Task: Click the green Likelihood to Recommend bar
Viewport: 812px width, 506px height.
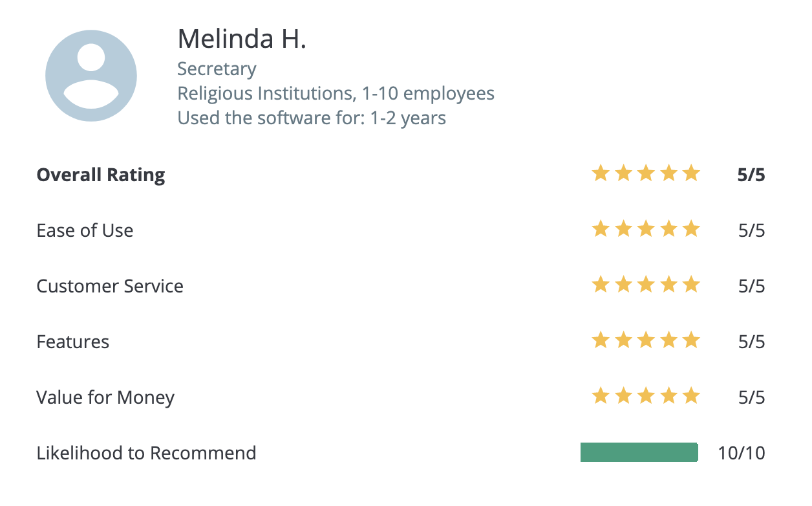Action: [639, 452]
